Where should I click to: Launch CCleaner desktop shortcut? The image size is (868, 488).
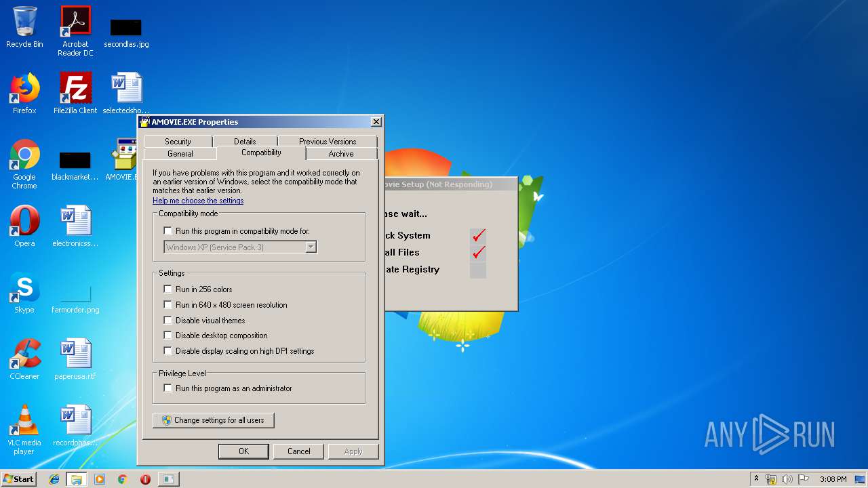(x=24, y=359)
